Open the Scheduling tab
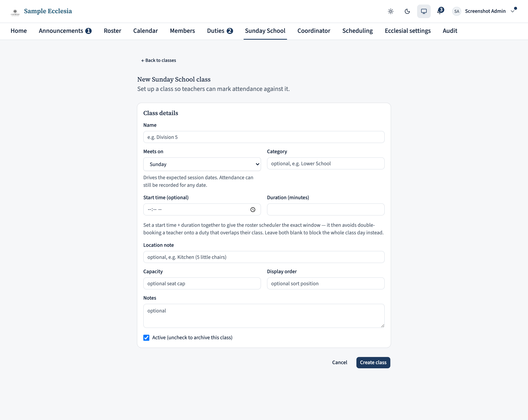The image size is (528, 420). 357,31
